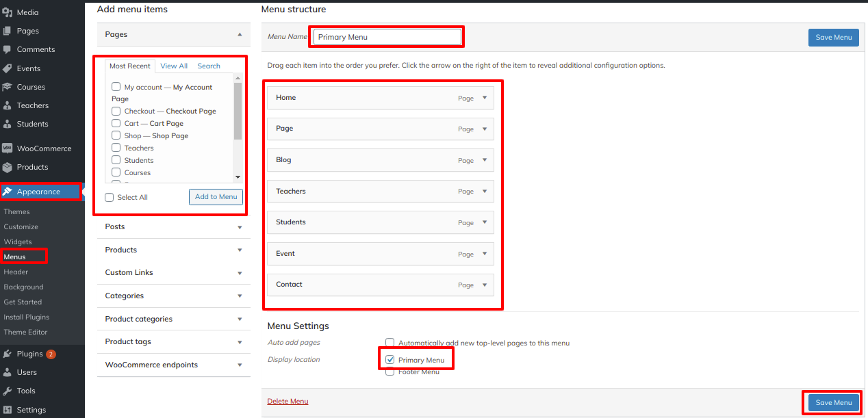
Task: Click the pages list scrollbar thumb
Action: tap(238, 111)
